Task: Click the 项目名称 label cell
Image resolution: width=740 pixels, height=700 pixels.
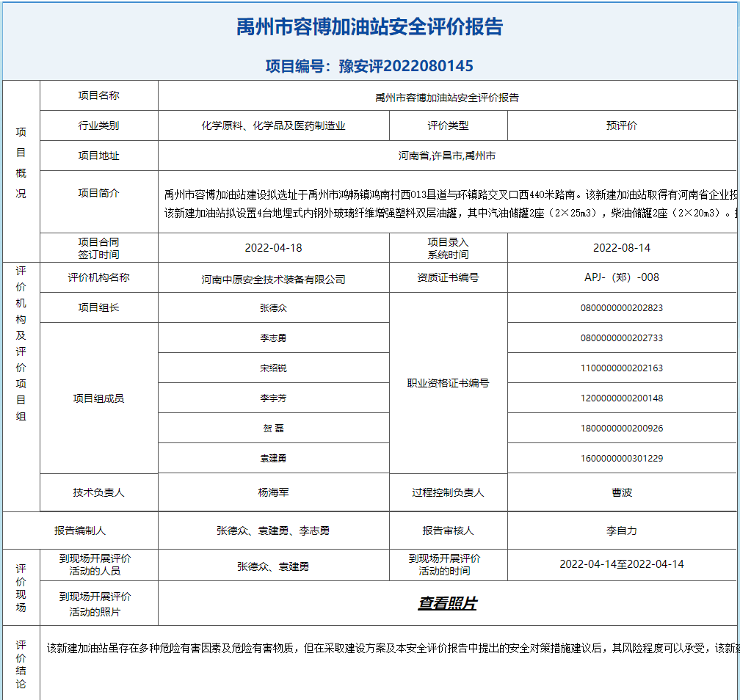Action: [x=98, y=95]
